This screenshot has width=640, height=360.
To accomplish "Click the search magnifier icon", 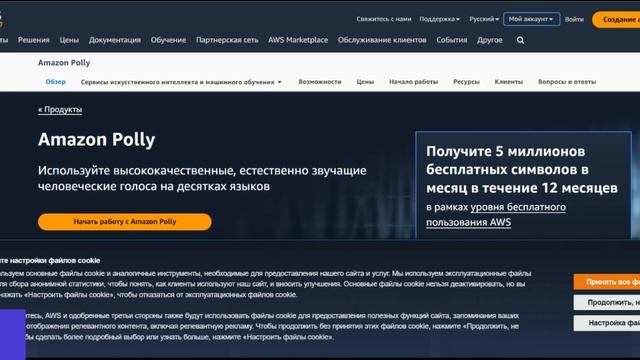I will [520, 40].
